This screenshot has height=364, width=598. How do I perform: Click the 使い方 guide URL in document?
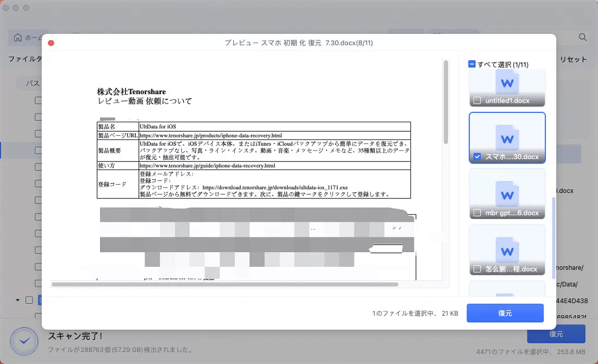pyautogui.click(x=207, y=165)
